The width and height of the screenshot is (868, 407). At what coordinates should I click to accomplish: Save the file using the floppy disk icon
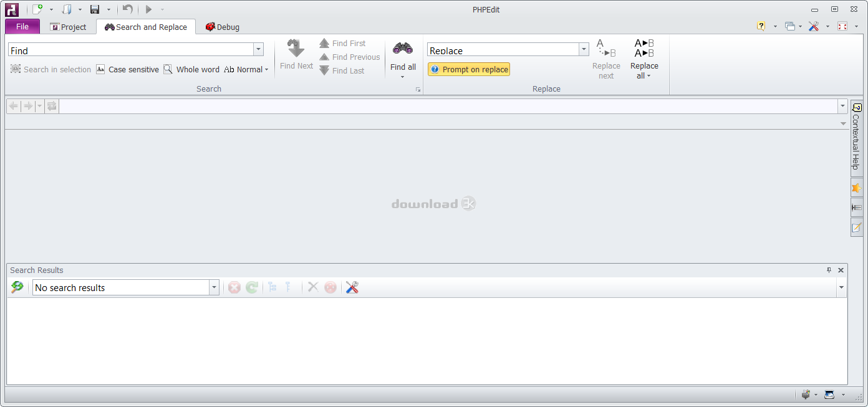(95, 9)
